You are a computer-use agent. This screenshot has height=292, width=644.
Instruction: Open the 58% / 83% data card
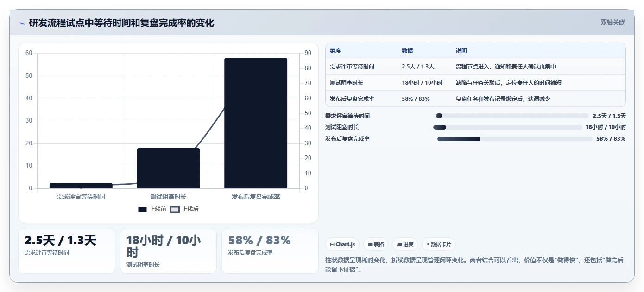coord(270,250)
